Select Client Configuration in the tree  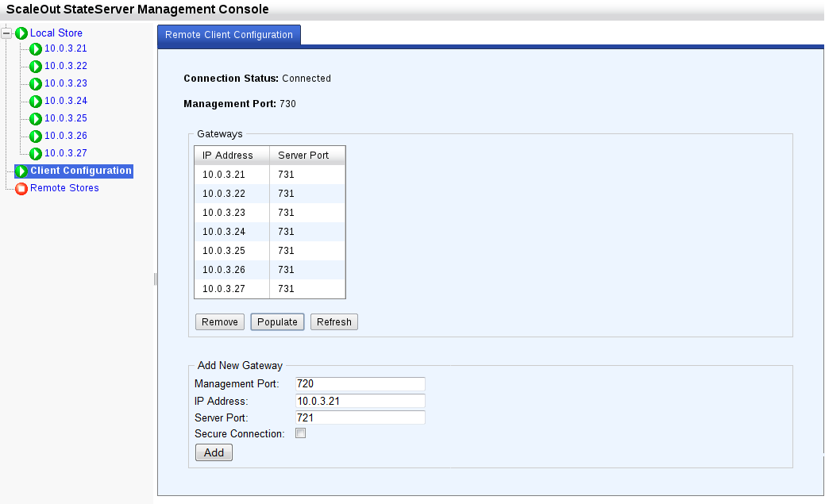coord(81,171)
